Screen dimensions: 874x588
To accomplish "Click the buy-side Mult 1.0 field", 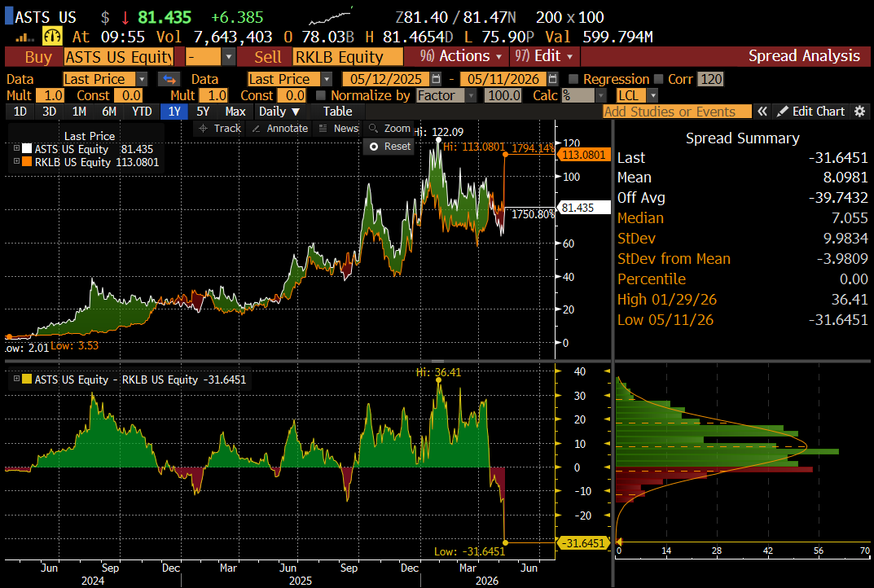I will pyautogui.click(x=51, y=95).
